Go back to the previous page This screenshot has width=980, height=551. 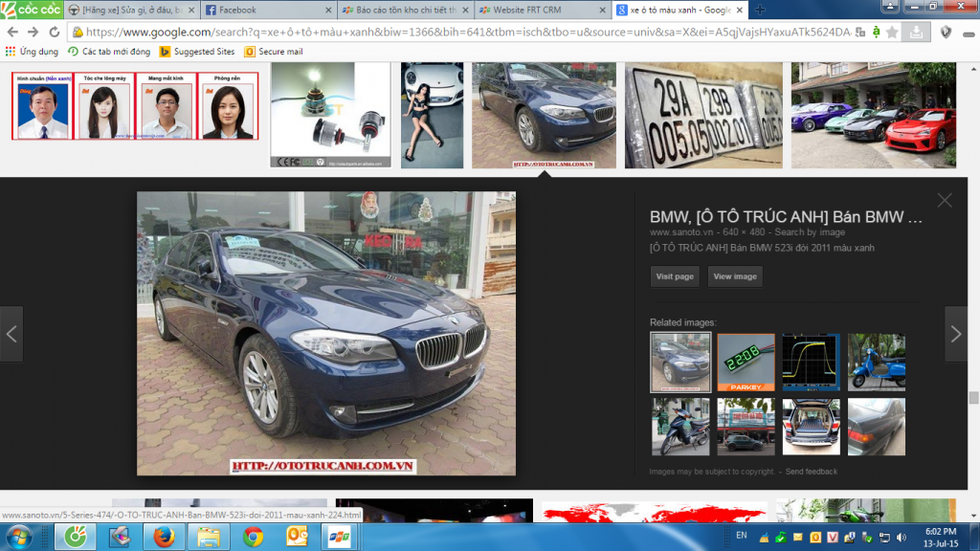pos(12,32)
